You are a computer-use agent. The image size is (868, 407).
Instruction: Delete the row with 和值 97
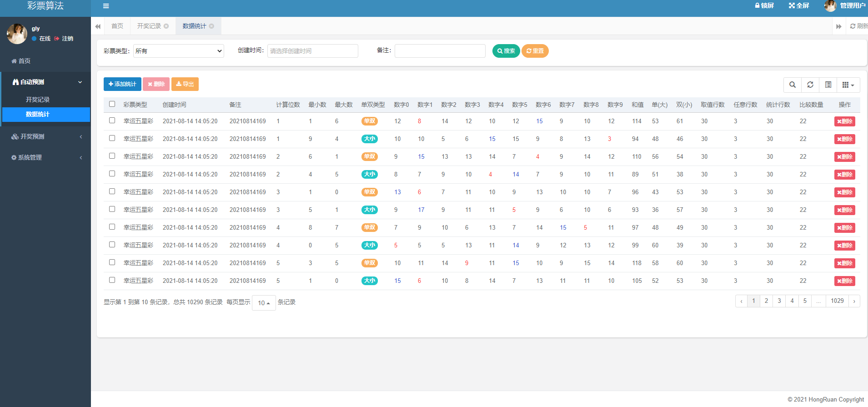pos(845,228)
